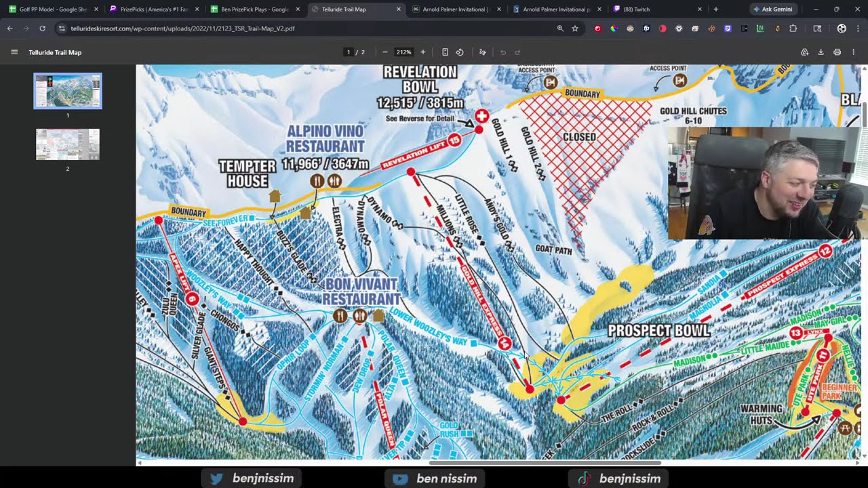868x488 pixels.
Task: Click the Revelation Bowl label on map
Action: point(420,79)
